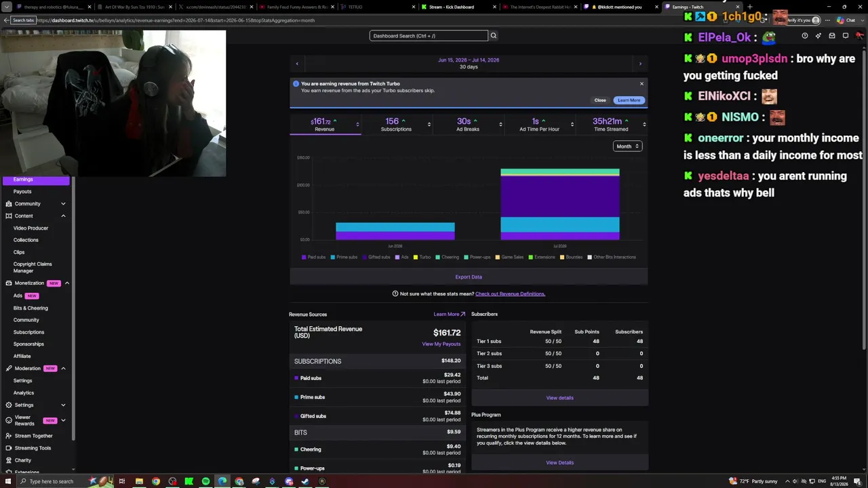Toggle Extensions series in chart legend
The image size is (868, 488).
pyautogui.click(x=542, y=258)
